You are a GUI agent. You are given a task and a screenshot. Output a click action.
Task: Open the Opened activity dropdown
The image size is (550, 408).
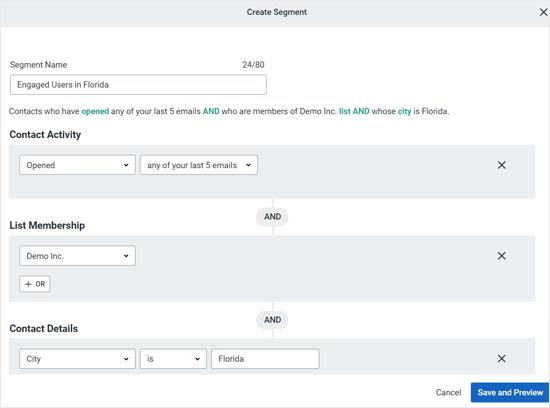coord(77,165)
